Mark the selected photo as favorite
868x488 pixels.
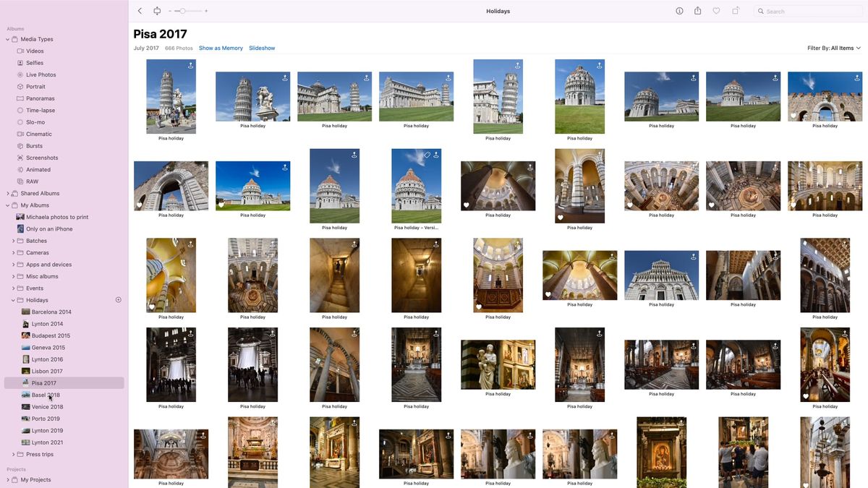(x=715, y=10)
